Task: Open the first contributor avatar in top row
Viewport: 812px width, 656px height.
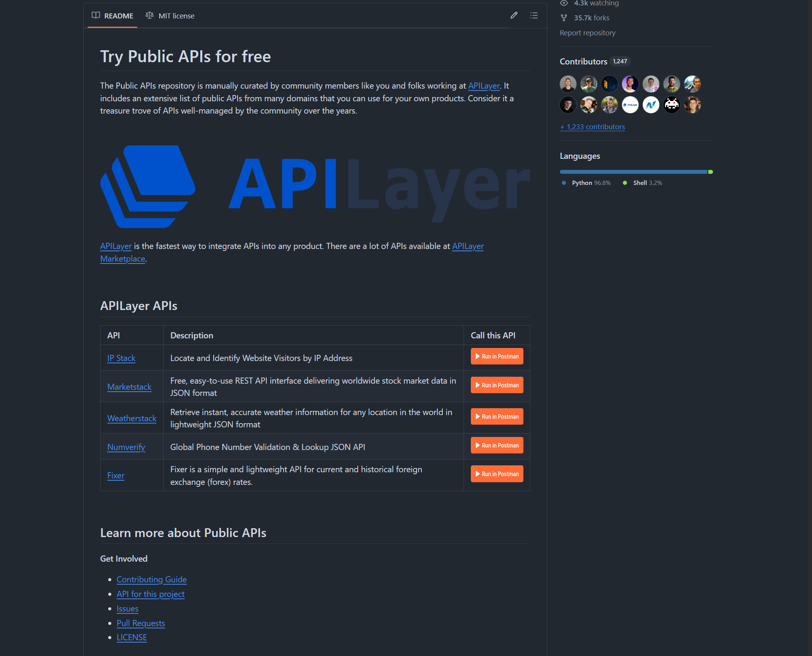Action: (x=568, y=84)
